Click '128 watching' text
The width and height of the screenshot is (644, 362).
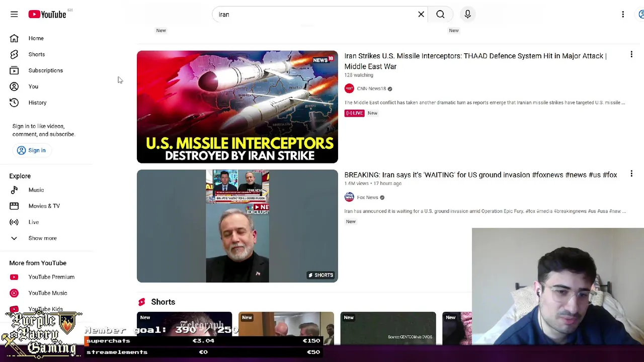point(359,75)
